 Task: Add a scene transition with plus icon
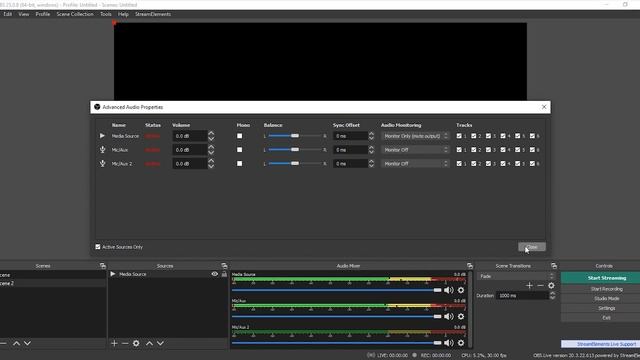coord(529,286)
